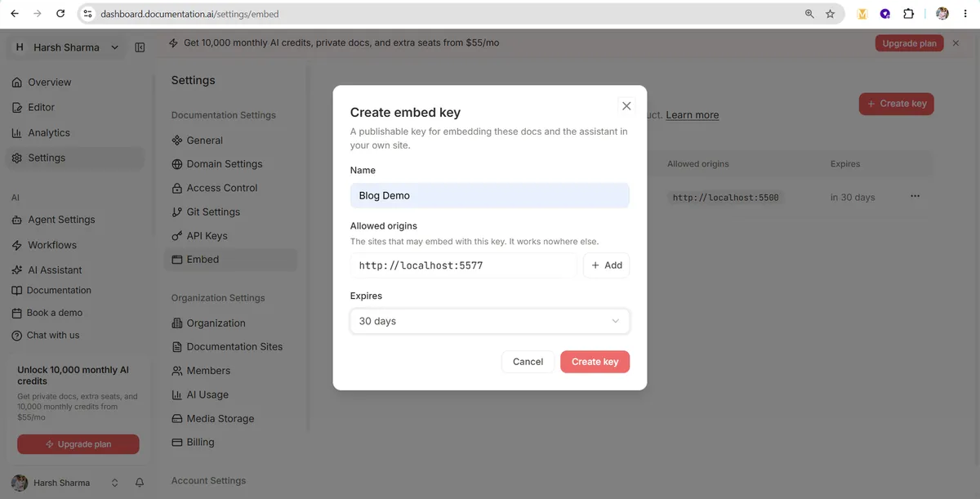Image resolution: width=980 pixels, height=499 pixels.
Task: Click the Upgrade plan button in banner
Action: 909,43
